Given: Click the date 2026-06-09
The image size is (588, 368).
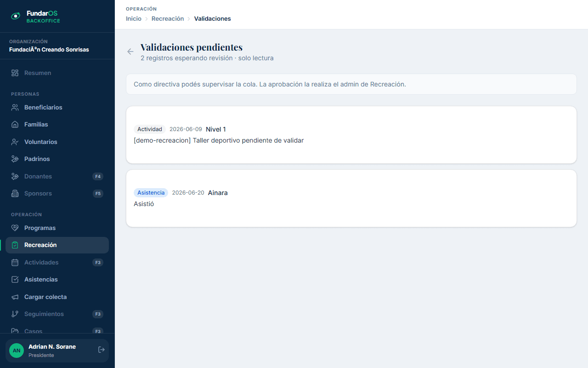Looking at the screenshot, I should pyautogui.click(x=186, y=129).
